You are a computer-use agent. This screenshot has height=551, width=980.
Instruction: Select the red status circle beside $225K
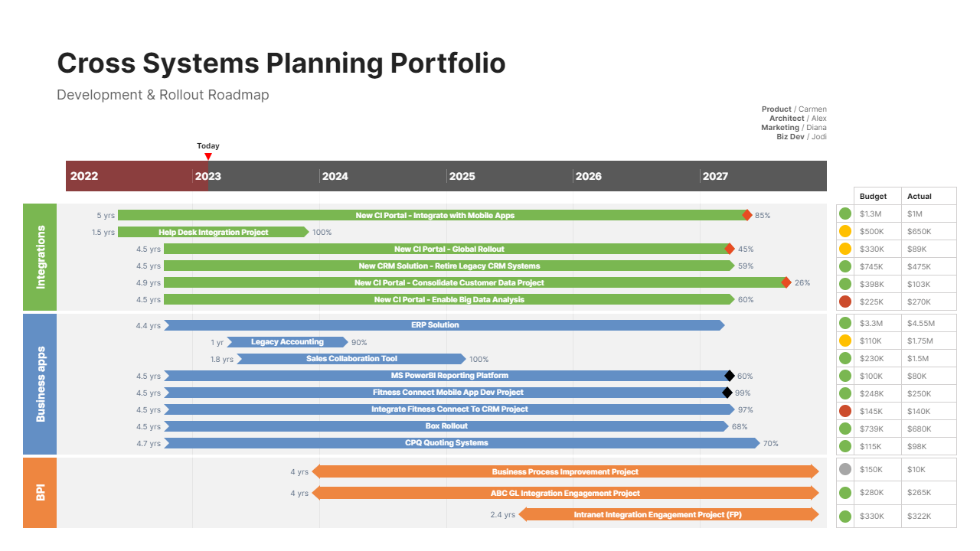pyautogui.click(x=845, y=302)
